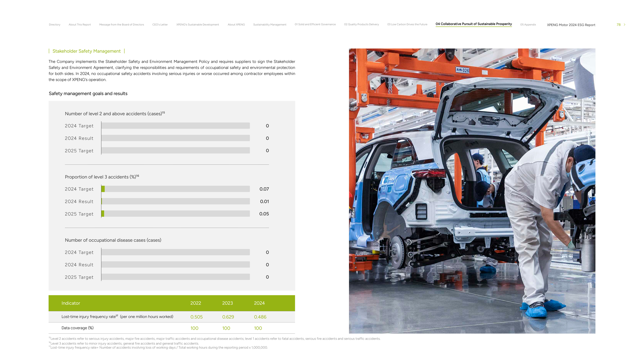The height and width of the screenshot is (362, 644).
Task: Click the page number 78
Action: coord(618,24)
